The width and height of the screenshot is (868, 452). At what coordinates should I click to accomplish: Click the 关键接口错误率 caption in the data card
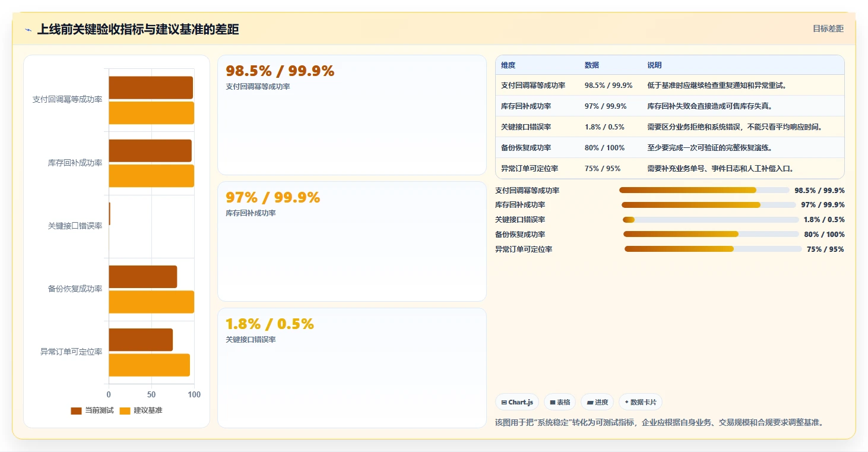click(x=251, y=339)
